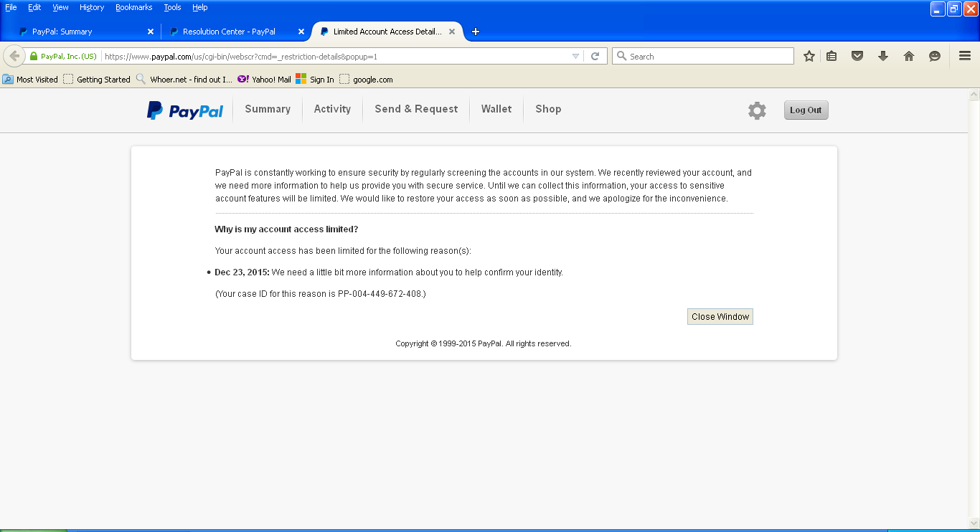Click inside the URL address bar
The height and width of the screenshot is (532, 980).
pyautogui.click(x=337, y=56)
